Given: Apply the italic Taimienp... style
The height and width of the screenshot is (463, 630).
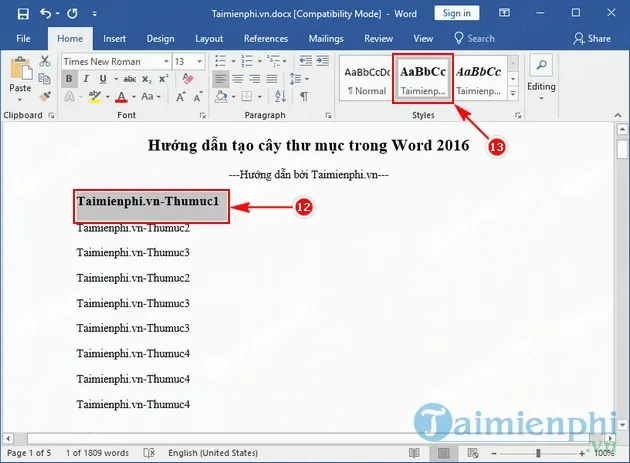Looking at the screenshot, I should coord(479,80).
